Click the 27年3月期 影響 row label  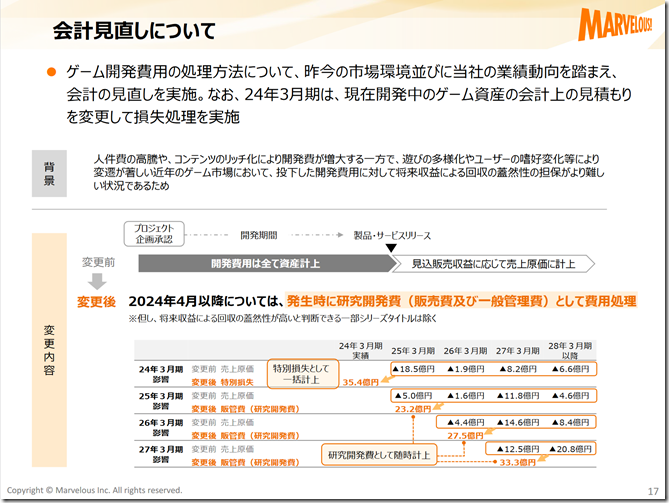[161, 454]
